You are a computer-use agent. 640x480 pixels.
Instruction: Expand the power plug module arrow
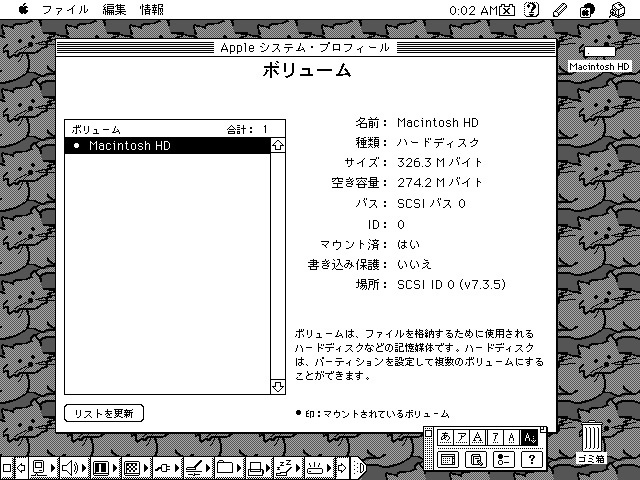tap(178, 468)
